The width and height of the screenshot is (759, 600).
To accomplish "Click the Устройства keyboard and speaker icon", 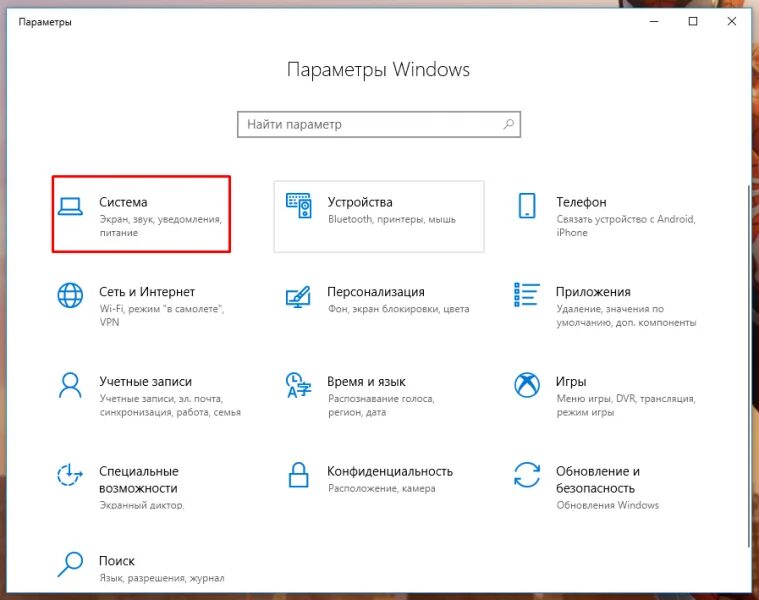I will click(299, 205).
